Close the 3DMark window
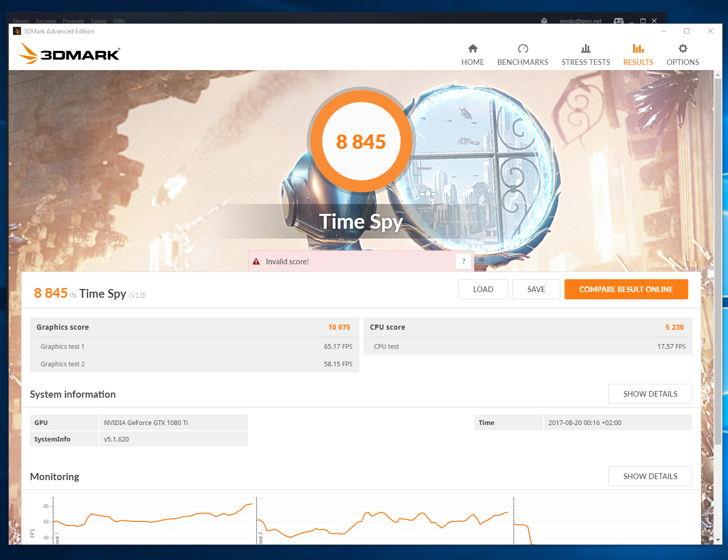 coord(710,31)
